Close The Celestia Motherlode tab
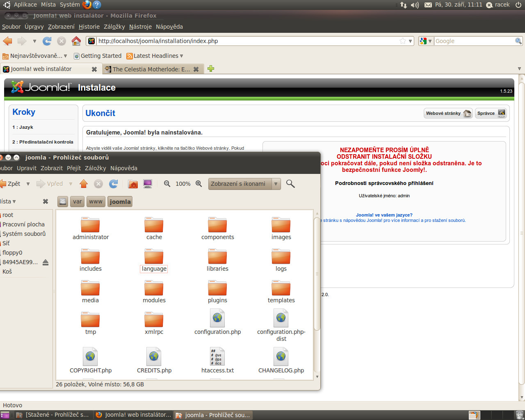The image size is (525, 420). click(196, 69)
